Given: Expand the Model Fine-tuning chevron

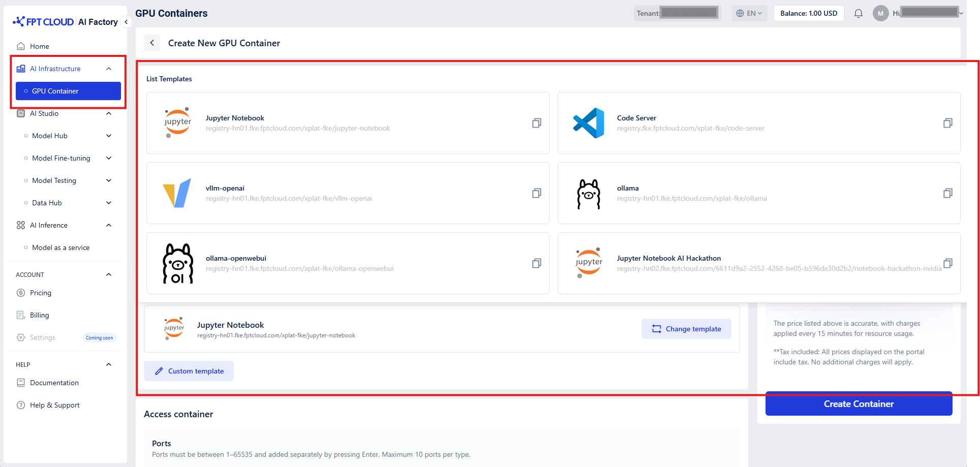Looking at the screenshot, I should [x=109, y=158].
